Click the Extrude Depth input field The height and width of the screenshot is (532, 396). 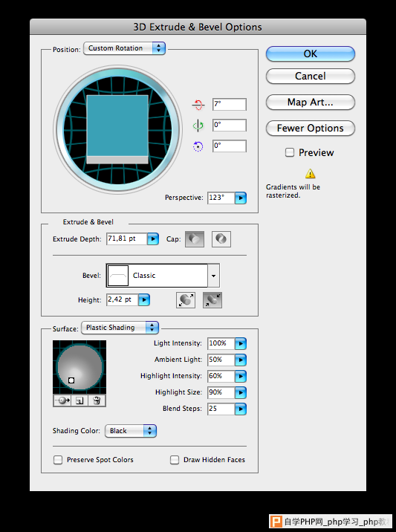tap(126, 239)
